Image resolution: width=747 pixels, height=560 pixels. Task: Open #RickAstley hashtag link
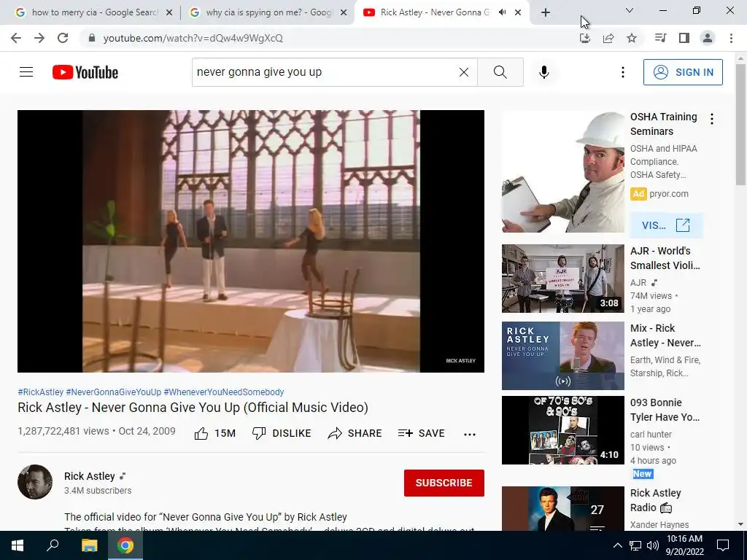click(41, 392)
